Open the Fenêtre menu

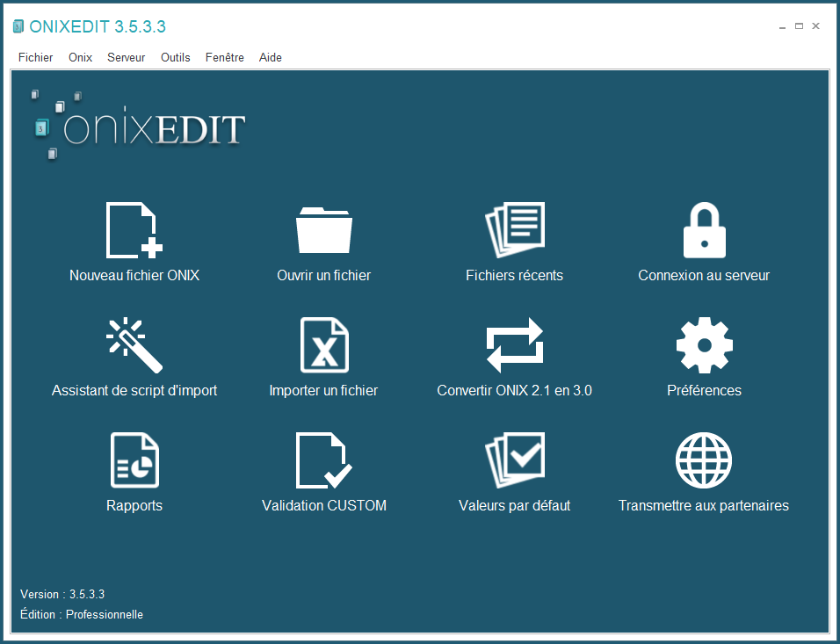pyautogui.click(x=224, y=57)
